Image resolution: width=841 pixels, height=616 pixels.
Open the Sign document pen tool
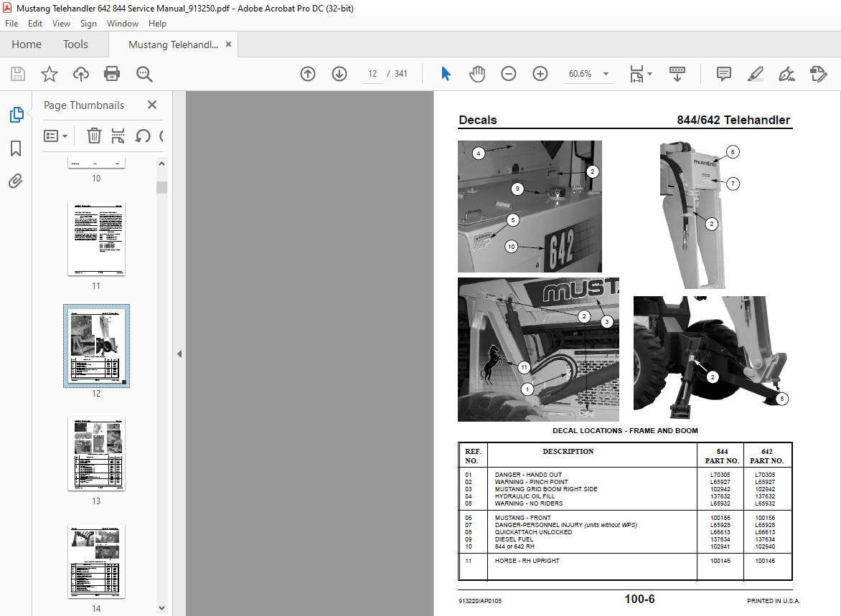pos(787,74)
